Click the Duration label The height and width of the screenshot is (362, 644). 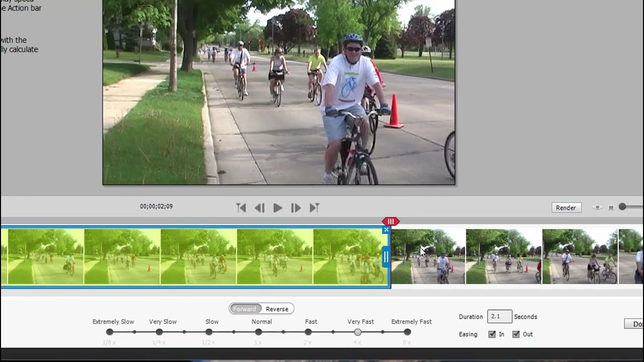coord(471,317)
